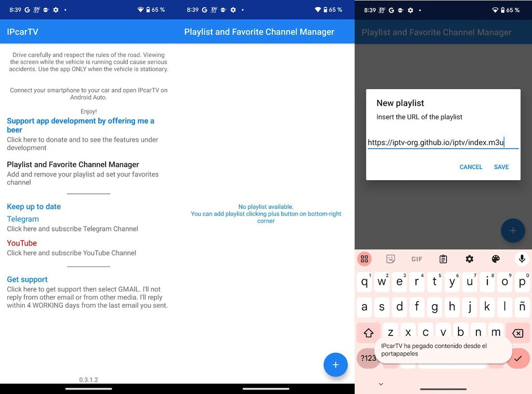This screenshot has width=532, height=394.
Task: Toggle the shift key on keyboard
Action: [x=368, y=333]
